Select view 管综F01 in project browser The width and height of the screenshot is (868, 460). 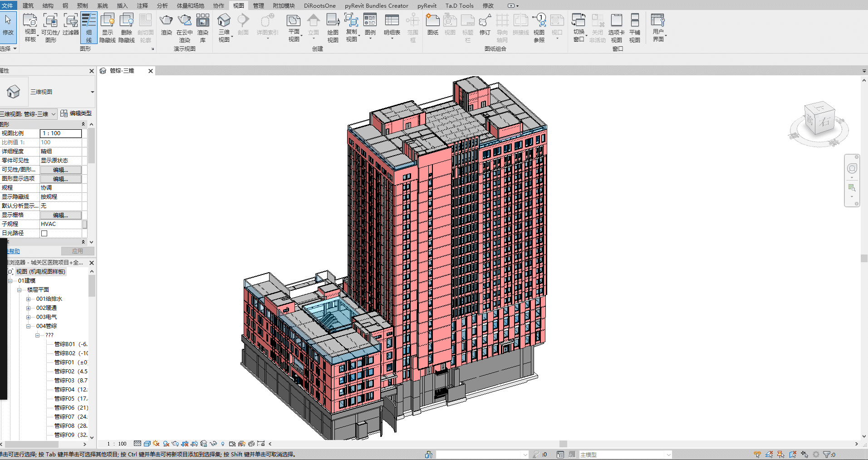tap(71, 362)
